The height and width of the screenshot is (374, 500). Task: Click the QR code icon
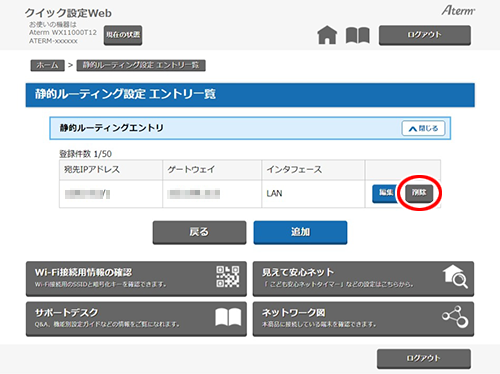pyautogui.click(x=228, y=277)
